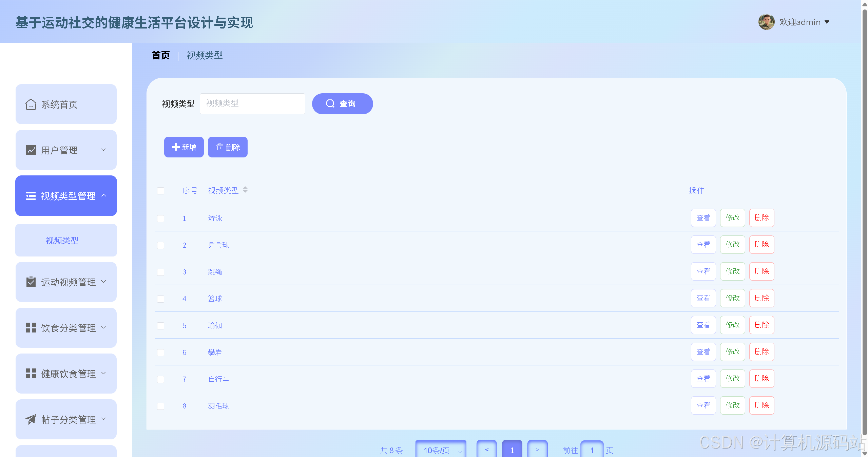Expand the 帖子分类管理 chevron

[104, 419]
